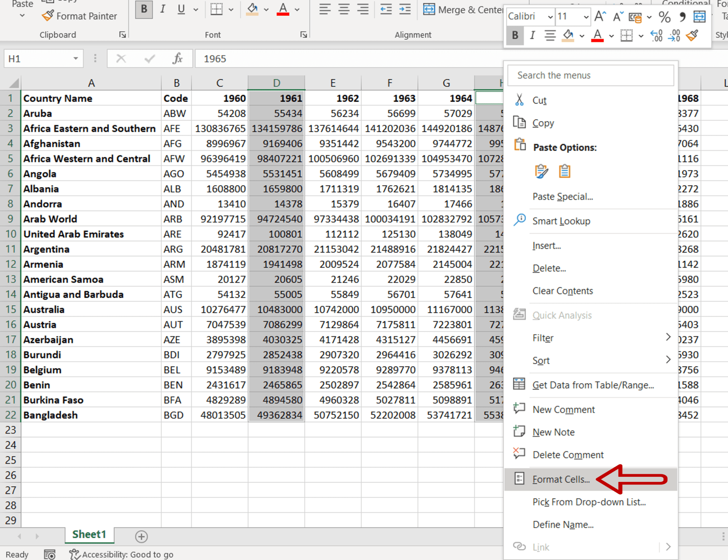Image resolution: width=728 pixels, height=560 pixels.
Task: Open Paste Special dialog
Action: [x=563, y=196]
